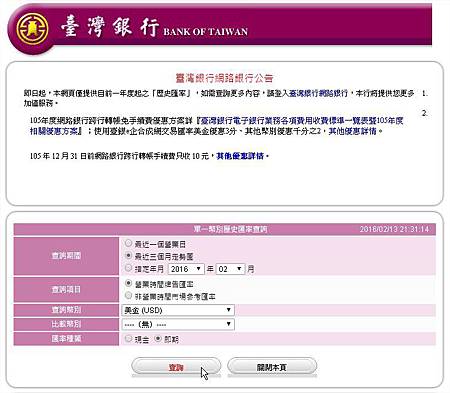Screen dimensions: 450x393
Task: Open the year dropdown showing 2016
Action: [x=186, y=269]
